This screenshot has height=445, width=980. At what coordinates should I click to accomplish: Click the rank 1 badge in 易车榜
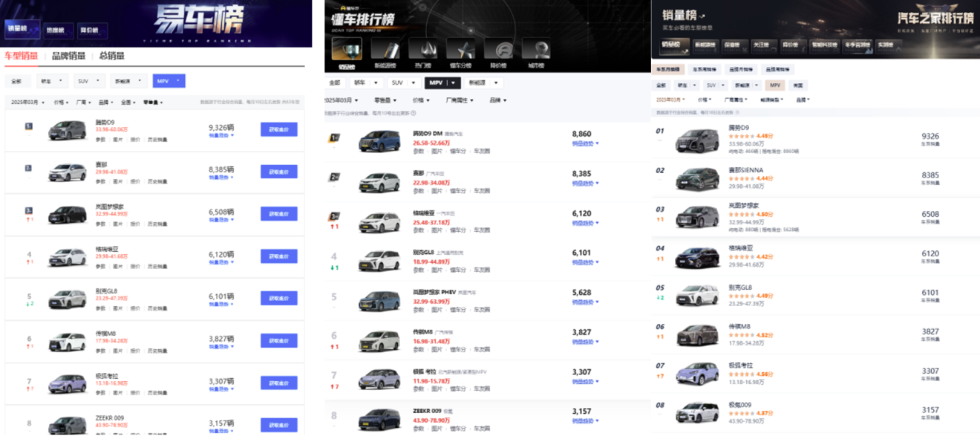coord(28,126)
